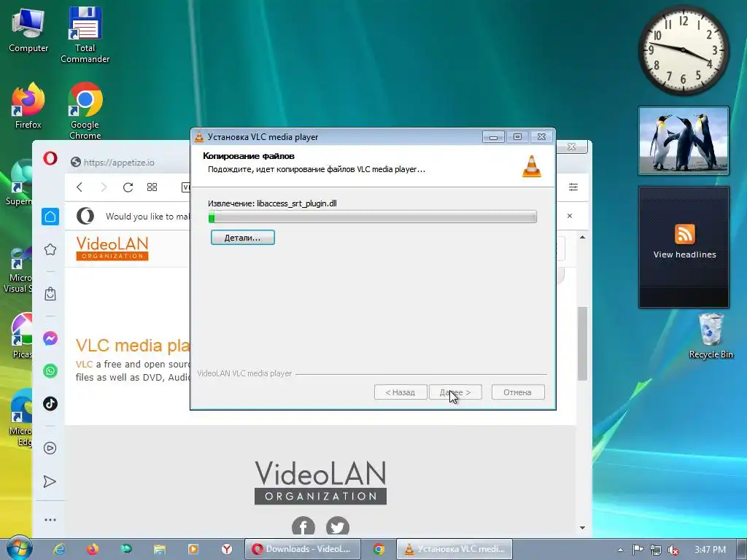Open Google Chrome desktop shortcut
The image size is (747, 560).
[x=85, y=111]
